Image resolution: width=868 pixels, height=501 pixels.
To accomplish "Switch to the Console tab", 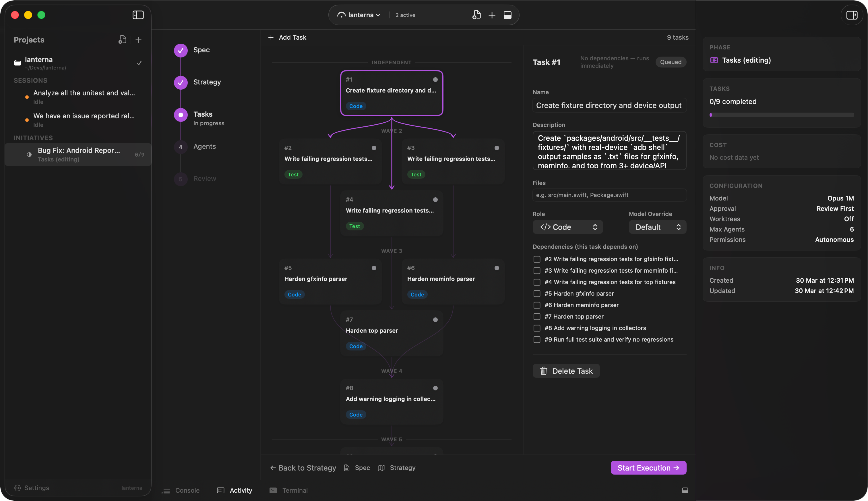I will 181,490.
